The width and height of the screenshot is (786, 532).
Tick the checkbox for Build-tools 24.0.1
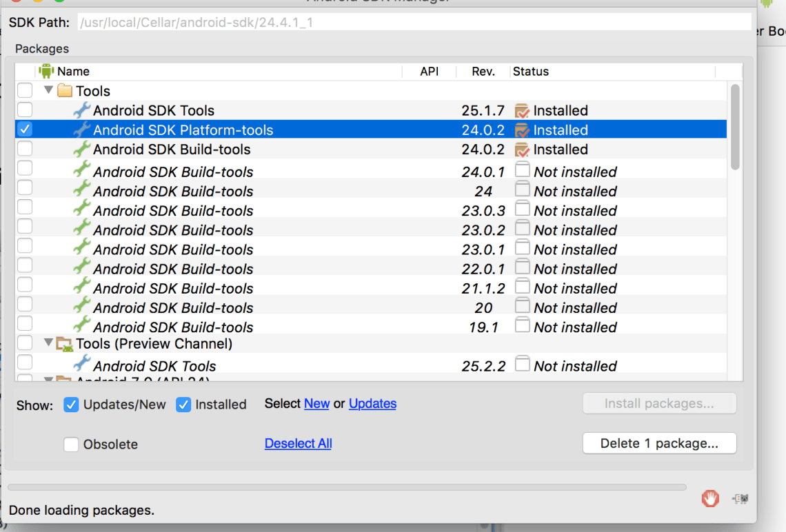[x=25, y=169]
